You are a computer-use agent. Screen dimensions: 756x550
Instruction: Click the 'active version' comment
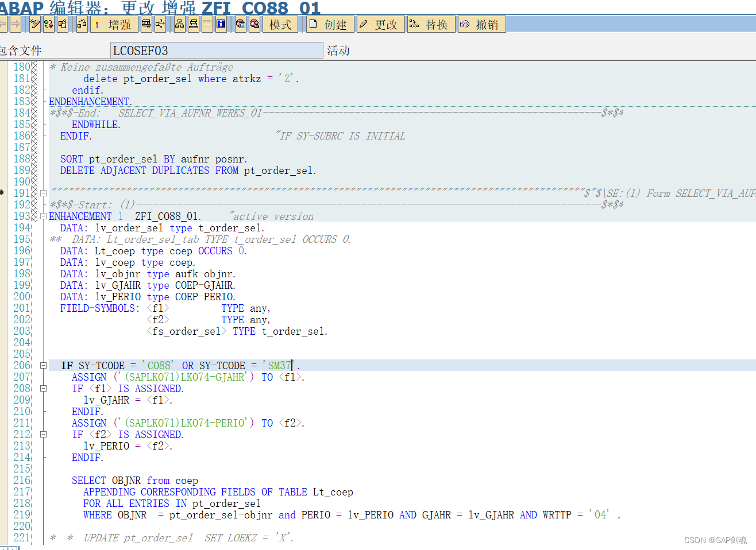(272, 216)
